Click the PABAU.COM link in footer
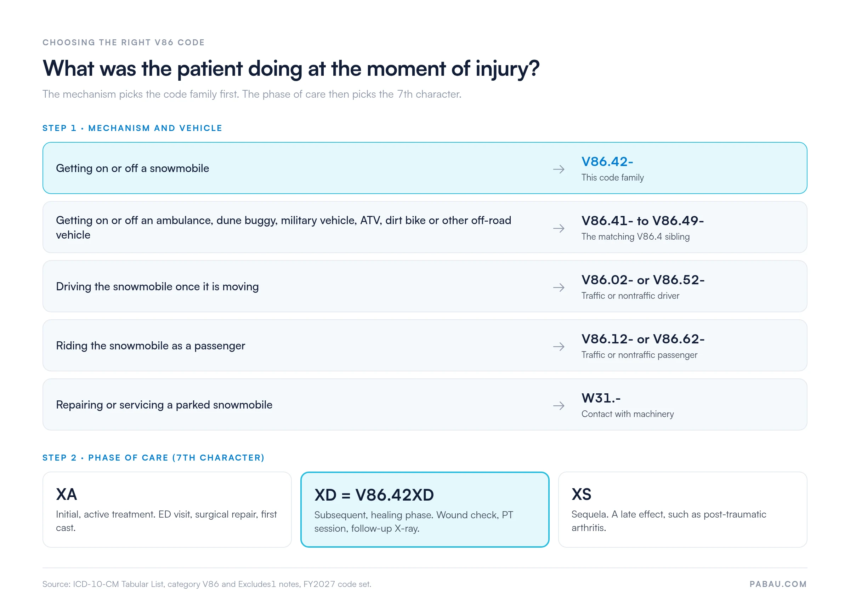The image size is (850, 616). [x=778, y=584]
